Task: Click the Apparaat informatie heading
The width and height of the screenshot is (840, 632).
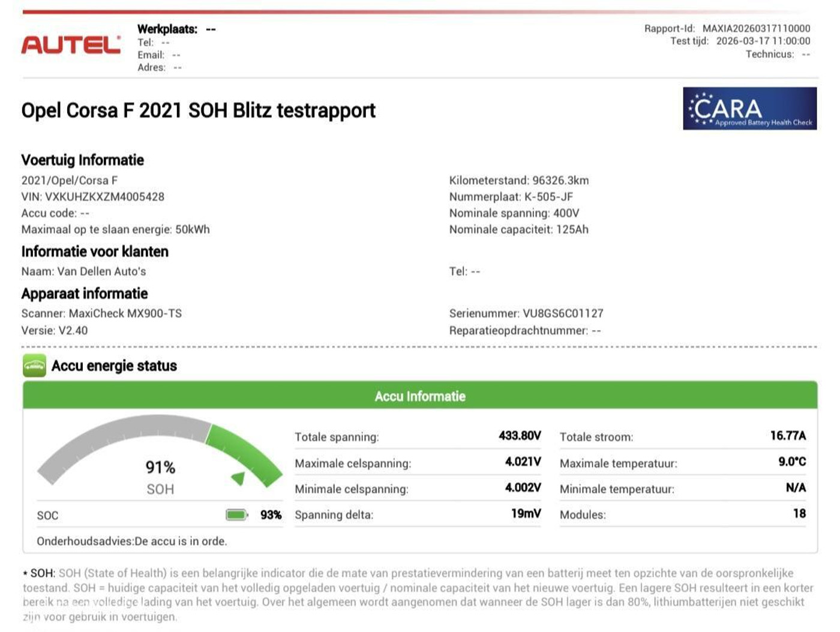Action: 85,294
